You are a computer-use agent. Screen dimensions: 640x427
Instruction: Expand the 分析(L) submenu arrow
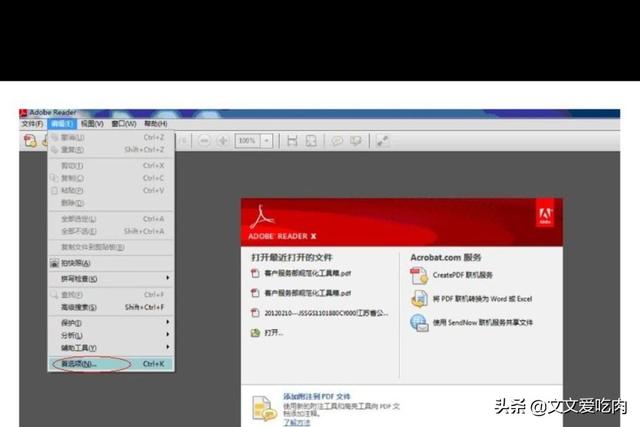168,334
